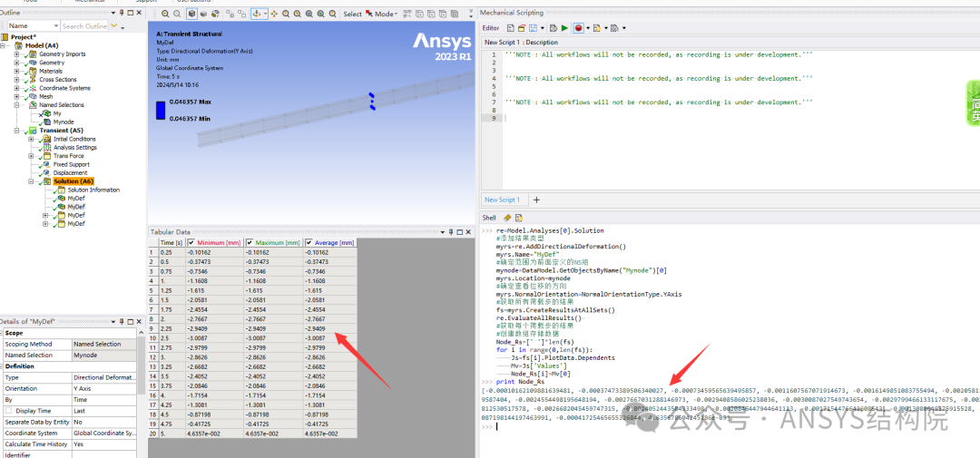The image size is (980, 458).
Task: Toggle the Maximum [mm] column checkbox
Action: 249,243
